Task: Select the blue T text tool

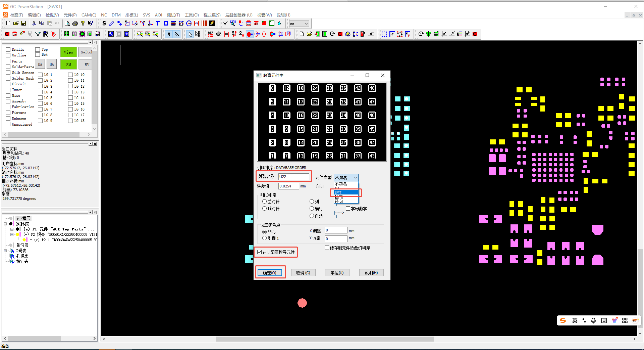Action: pyautogui.click(x=158, y=23)
